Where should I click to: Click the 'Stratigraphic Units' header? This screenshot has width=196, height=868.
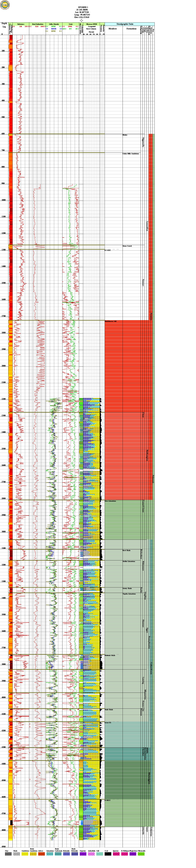tap(125, 24)
